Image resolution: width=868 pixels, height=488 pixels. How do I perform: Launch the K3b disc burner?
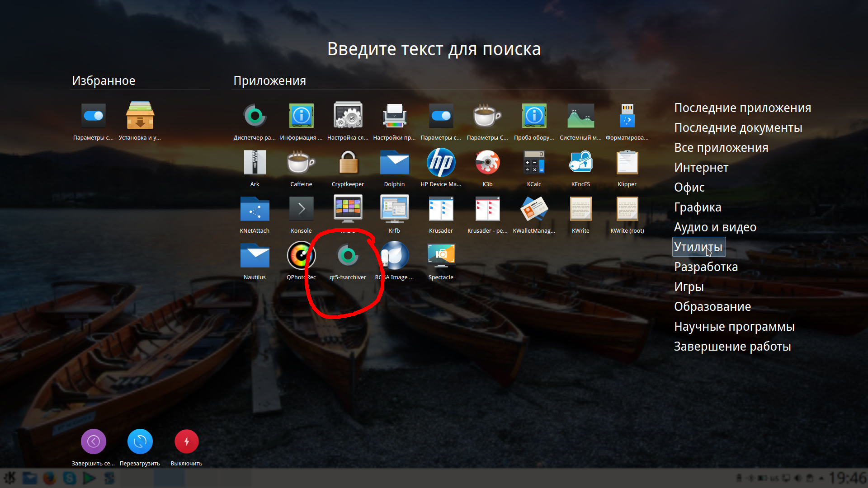(x=487, y=163)
